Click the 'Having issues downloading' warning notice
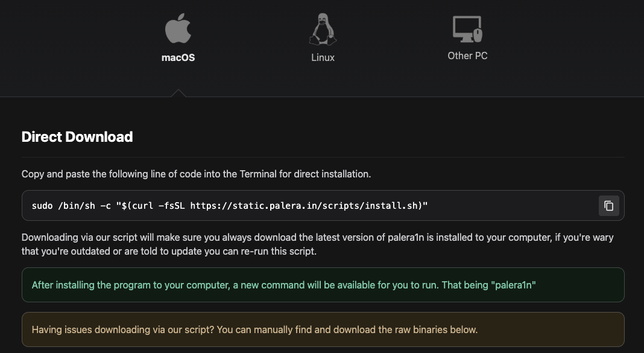Screen dimensions: 644x353 (x=323, y=329)
